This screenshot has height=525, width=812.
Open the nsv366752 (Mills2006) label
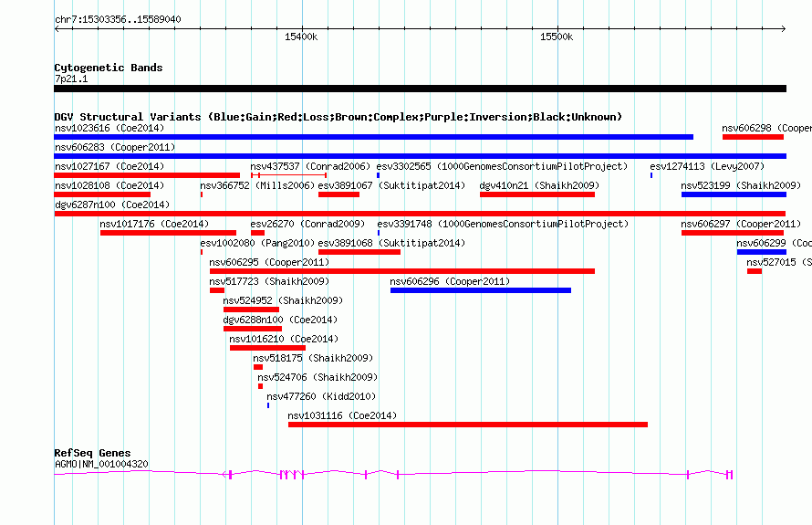257,185
